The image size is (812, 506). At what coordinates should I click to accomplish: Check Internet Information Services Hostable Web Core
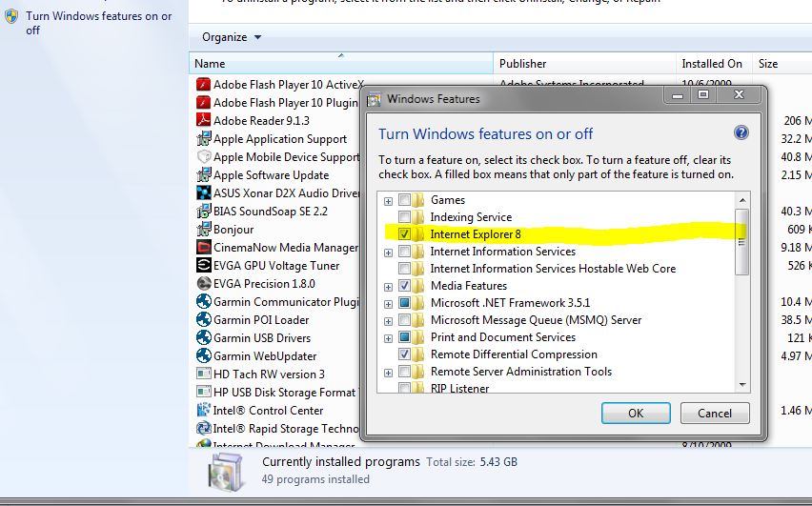(404, 269)
